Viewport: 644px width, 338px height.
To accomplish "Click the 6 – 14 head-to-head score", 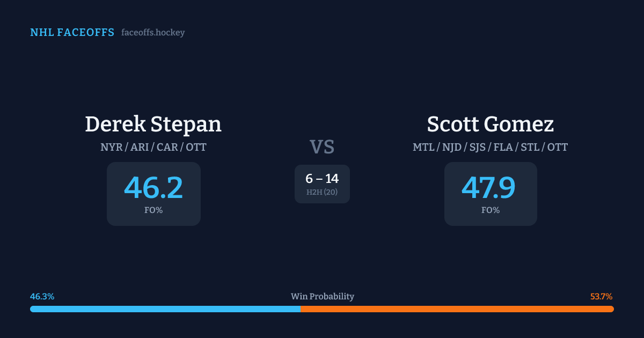I will [x=322, y=179].
